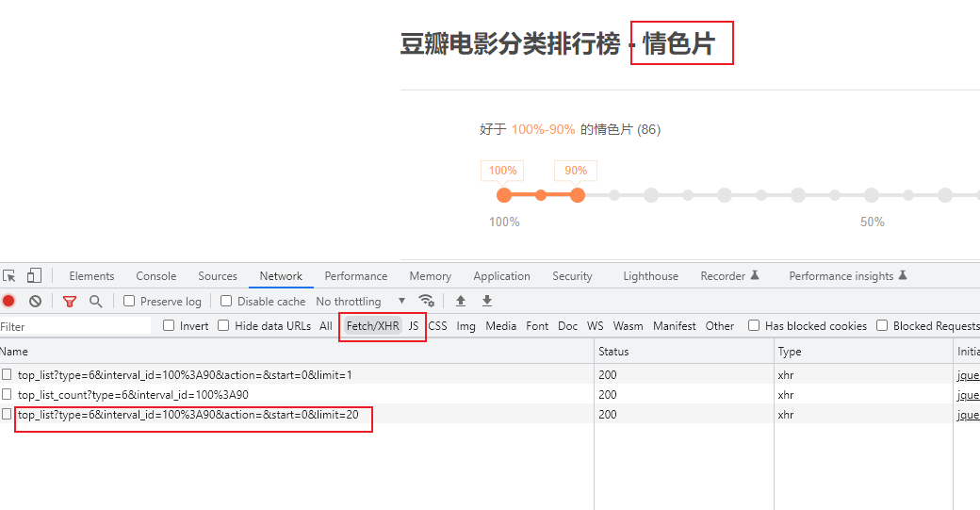The height and width of the screenshot is (510, 980).
Task: Tick checkbox of top_list limit=1 request
Action: (x=7, y=374)
